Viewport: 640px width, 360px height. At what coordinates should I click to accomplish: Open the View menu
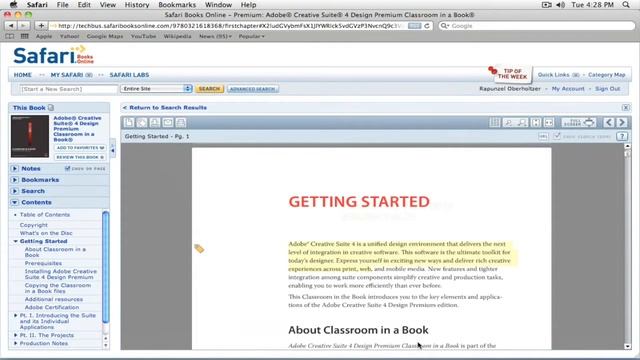108,5
